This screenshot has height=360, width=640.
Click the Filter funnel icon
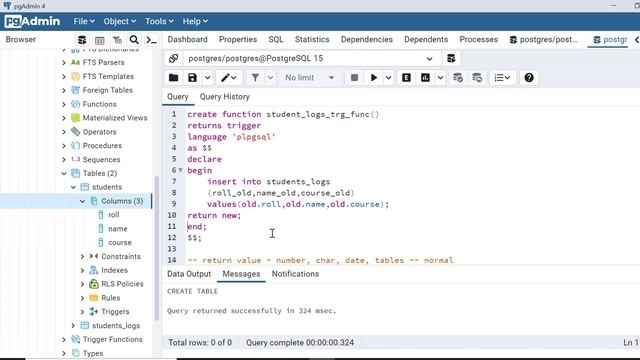click(255, 78)
